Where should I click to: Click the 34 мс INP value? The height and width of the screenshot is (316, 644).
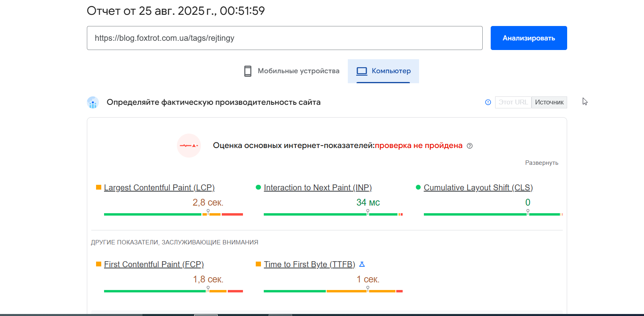[368, 202]
